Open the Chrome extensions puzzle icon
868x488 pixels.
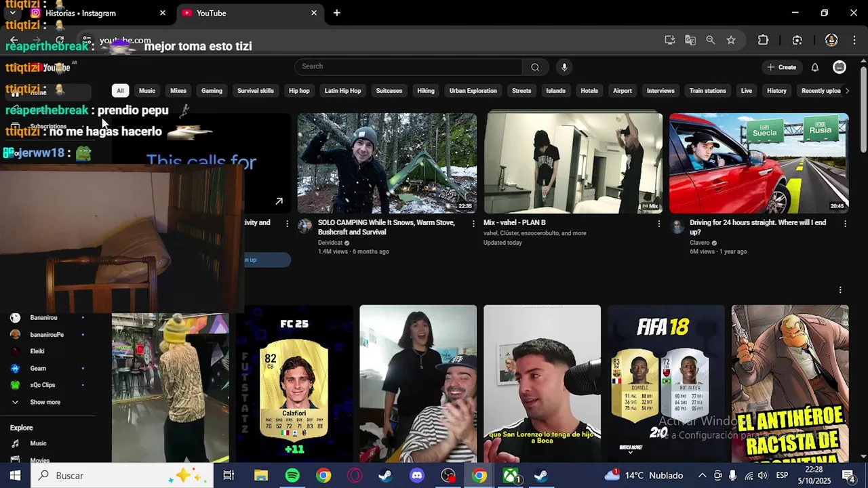click(x=763, y=40)
